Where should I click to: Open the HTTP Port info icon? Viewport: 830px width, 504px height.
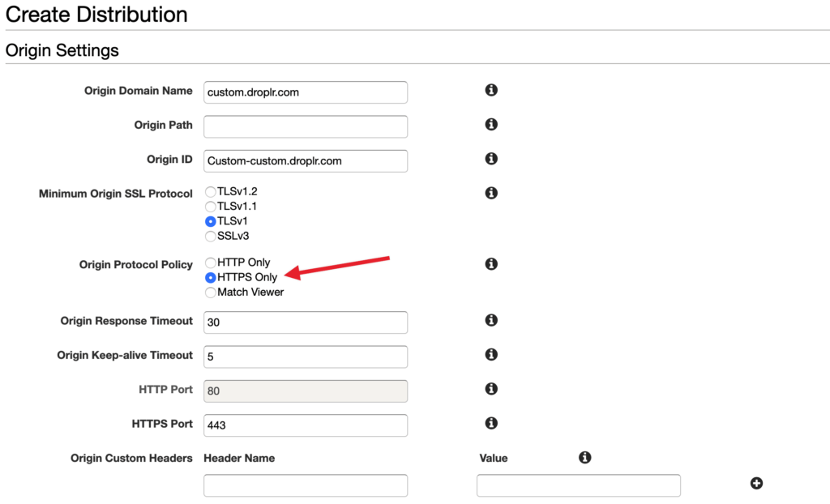pyautogui.click(x=491, y=389)
